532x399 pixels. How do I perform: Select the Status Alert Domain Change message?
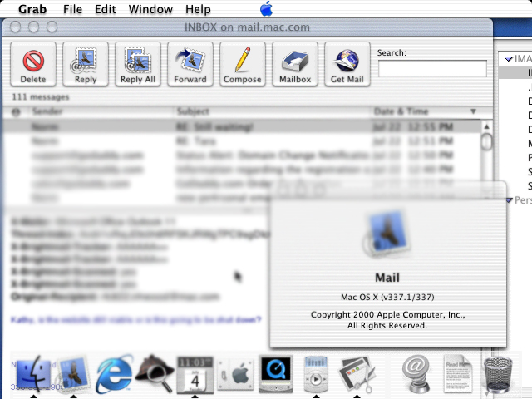(x=242, y=155)
